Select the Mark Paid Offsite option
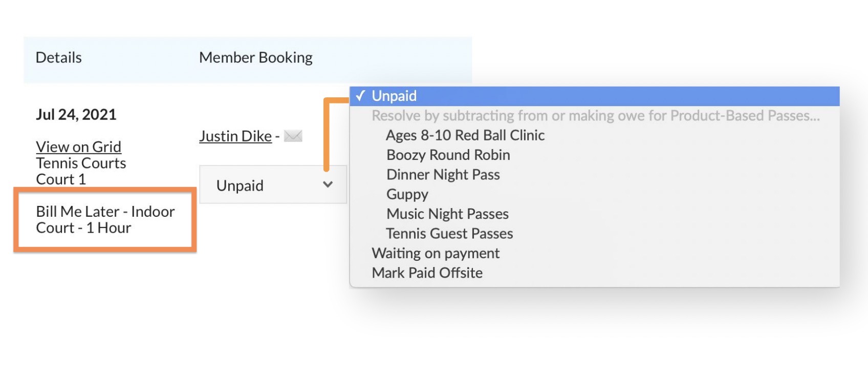The image size is (868, 372). pos(427,273)
